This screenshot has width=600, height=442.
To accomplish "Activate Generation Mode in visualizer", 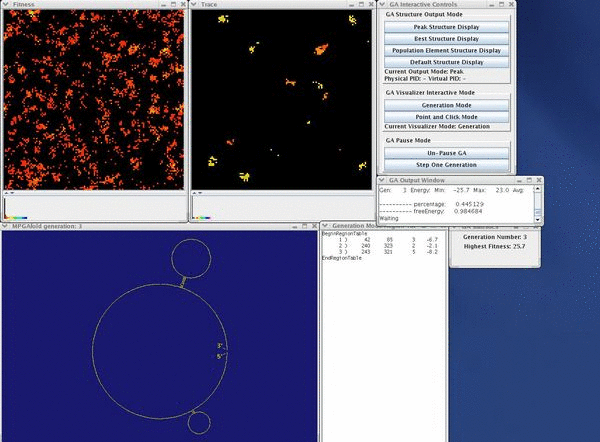I will (x=447, y=105).
